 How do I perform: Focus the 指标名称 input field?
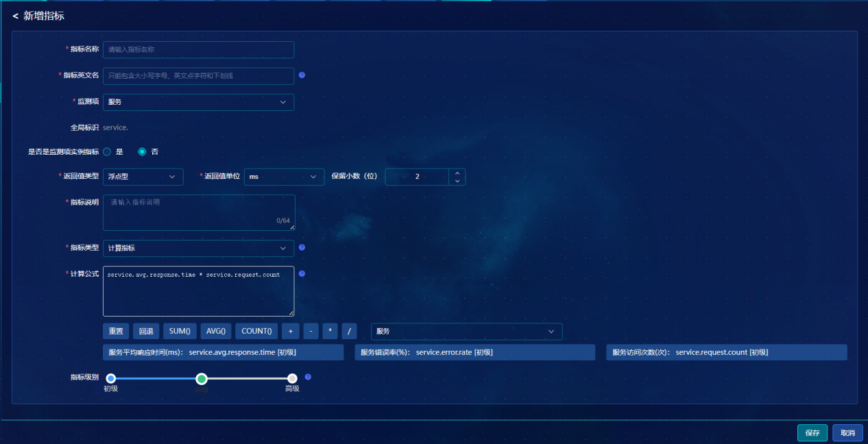click(198, 50)
